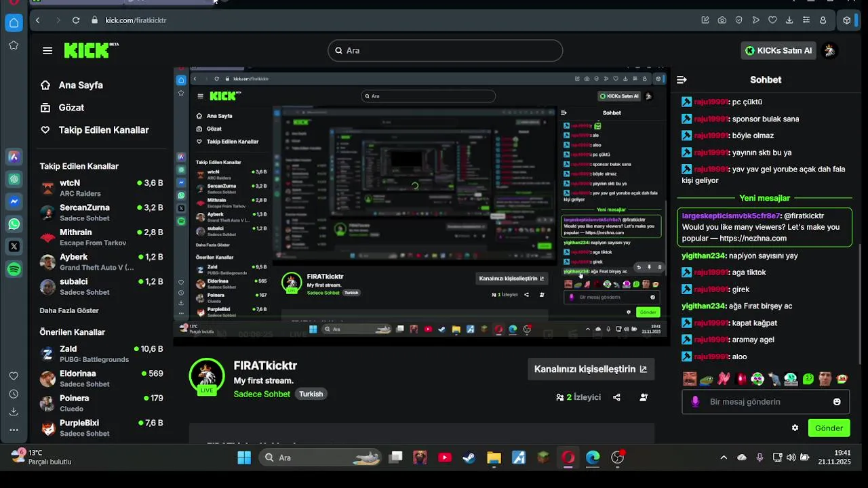
Task: Click the Bir mesaj gönderin chat input
Action: click(x=766, y=402)
